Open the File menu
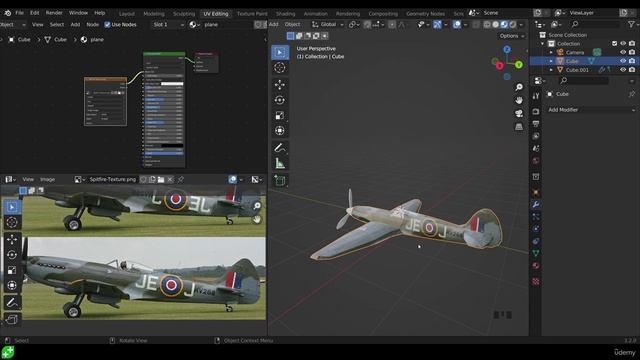 [19, 13]
